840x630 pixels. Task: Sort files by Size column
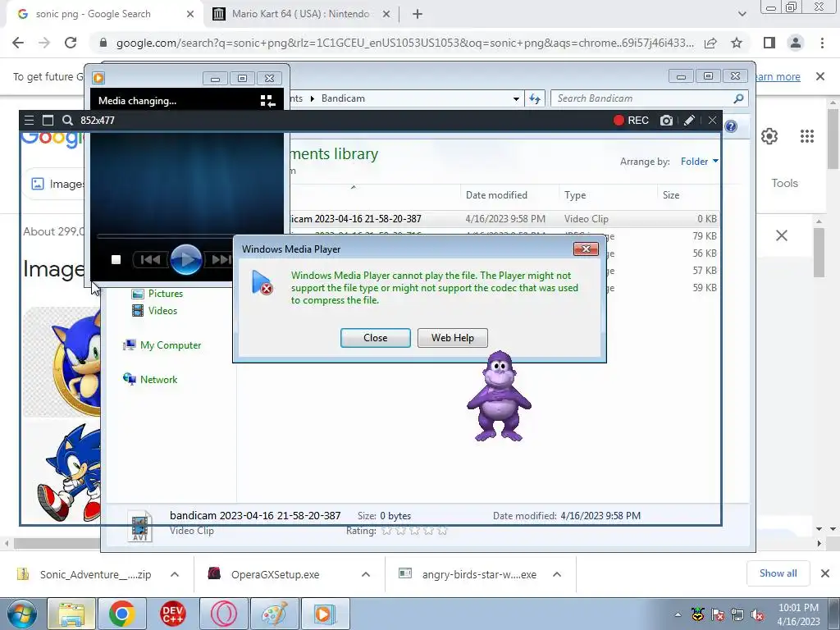671,195
